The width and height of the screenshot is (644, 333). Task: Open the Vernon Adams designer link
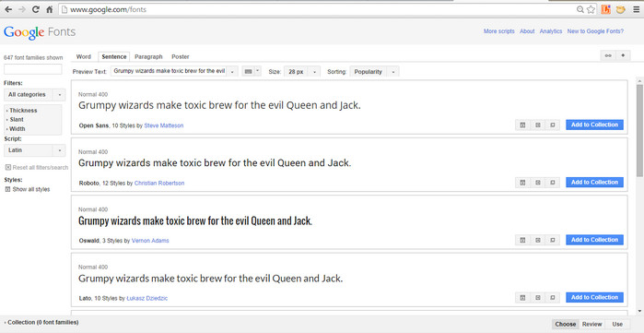click(150, 241)
